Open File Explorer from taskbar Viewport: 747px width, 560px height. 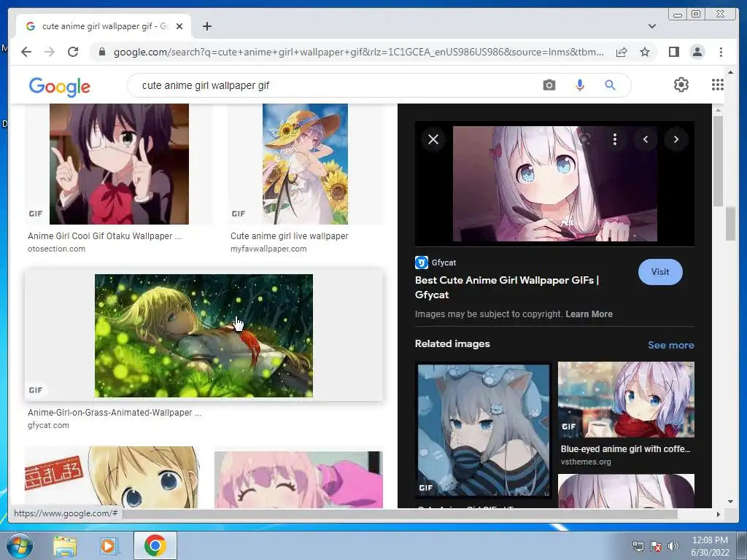[64, 546]
